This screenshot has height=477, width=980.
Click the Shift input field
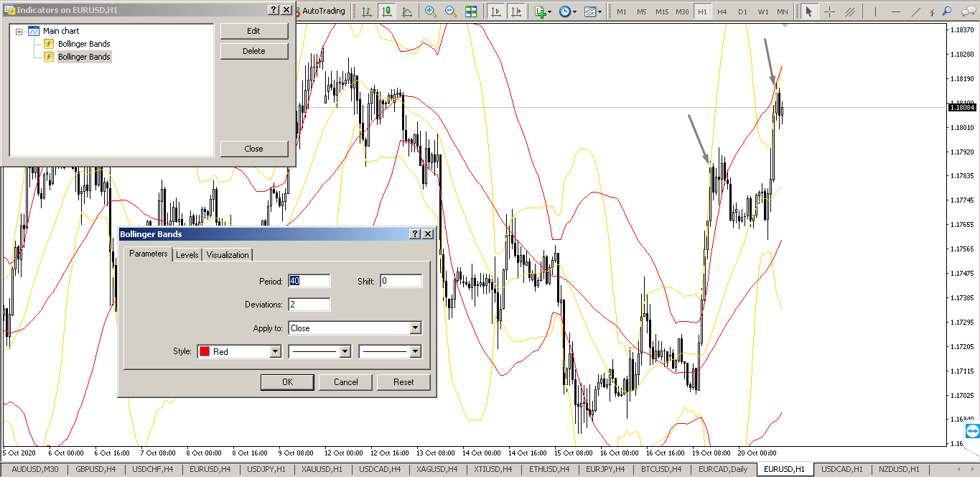[401, 281]
